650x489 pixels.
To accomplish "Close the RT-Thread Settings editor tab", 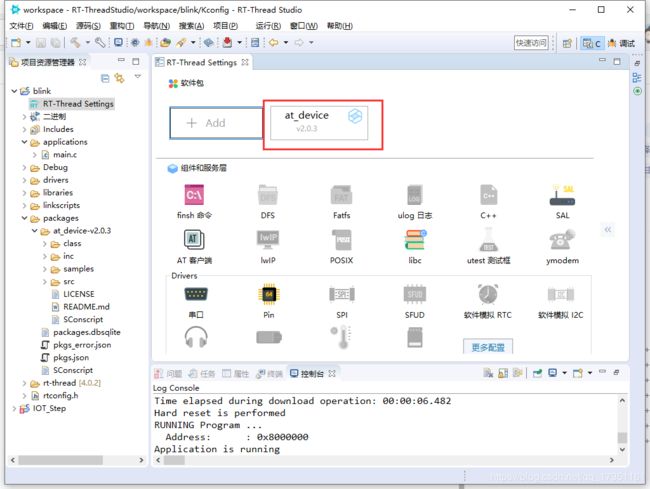I will click(245, 62).
